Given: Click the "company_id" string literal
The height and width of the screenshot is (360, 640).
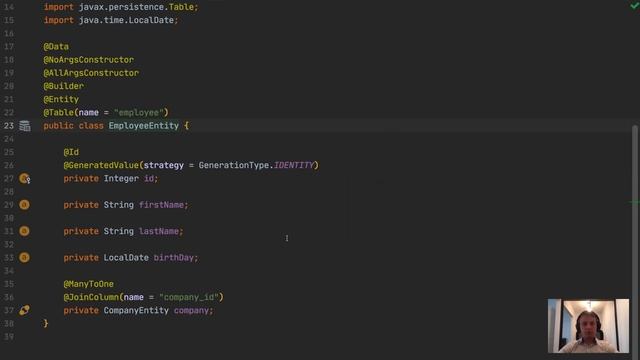Looking at the screenshot, I should tap(189, 297).
